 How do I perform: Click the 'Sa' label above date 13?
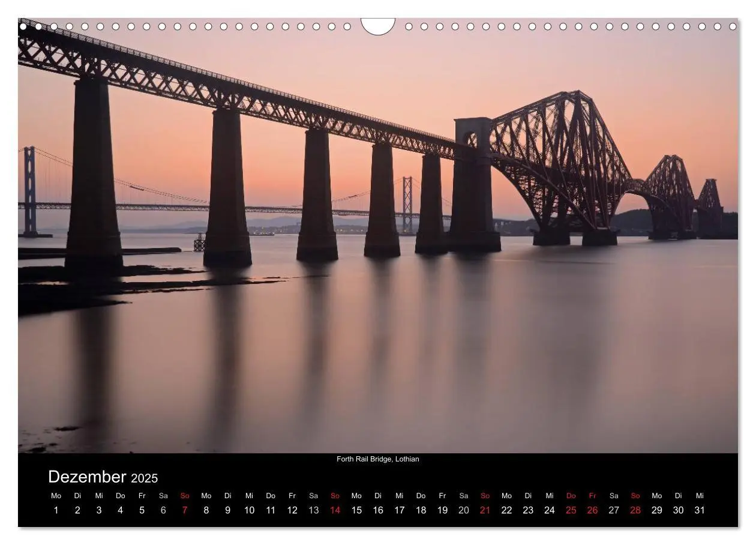(x=314, y=496)
